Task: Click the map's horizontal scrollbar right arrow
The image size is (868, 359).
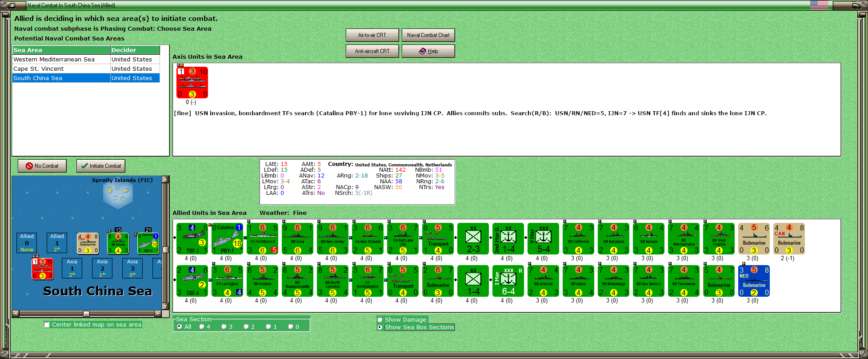Action: tap(158, 314)
